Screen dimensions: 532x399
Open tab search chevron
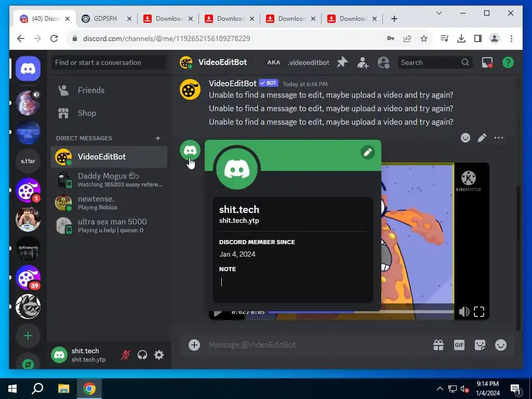pyautogui.click(x=438, y=13)
